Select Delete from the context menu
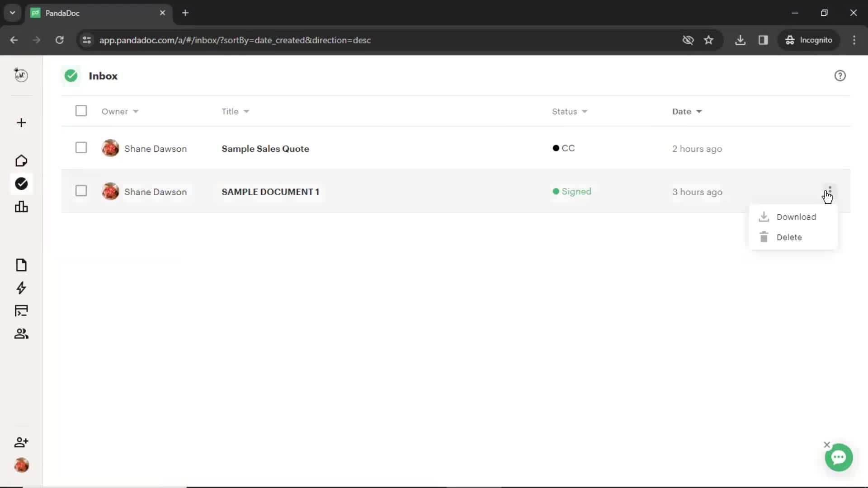Screen dimensions: 868x488 789,237
